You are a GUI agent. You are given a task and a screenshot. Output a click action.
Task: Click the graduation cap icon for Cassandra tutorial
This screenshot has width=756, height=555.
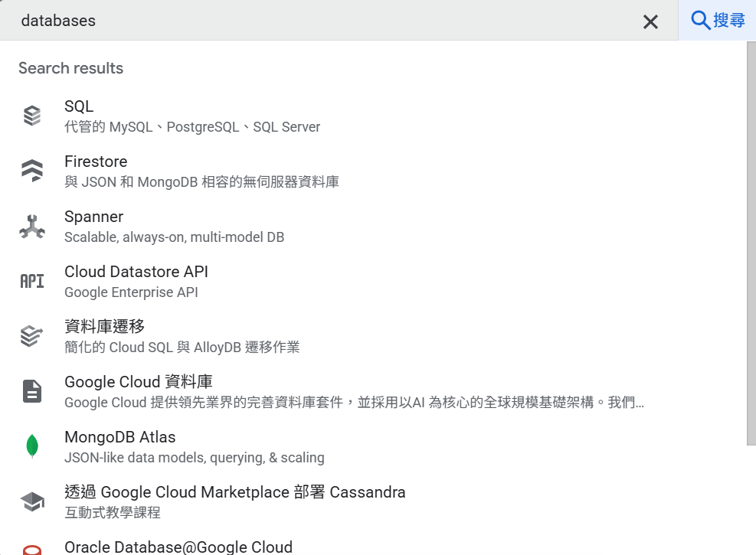(32, 501)
